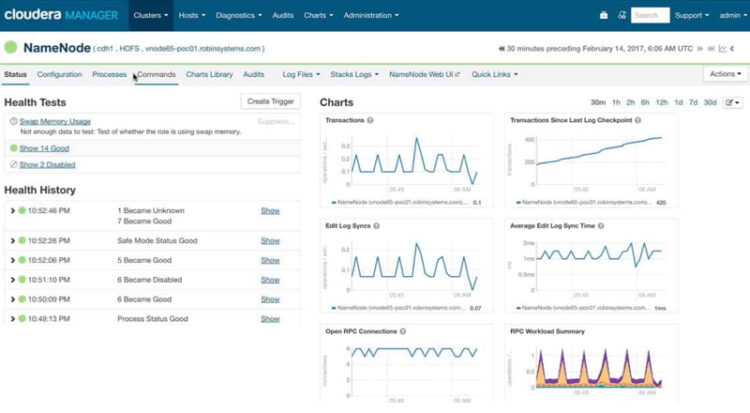Open the admin user dropdown
Viewport: 750px width, 413px height.
(x=733, y=15)
